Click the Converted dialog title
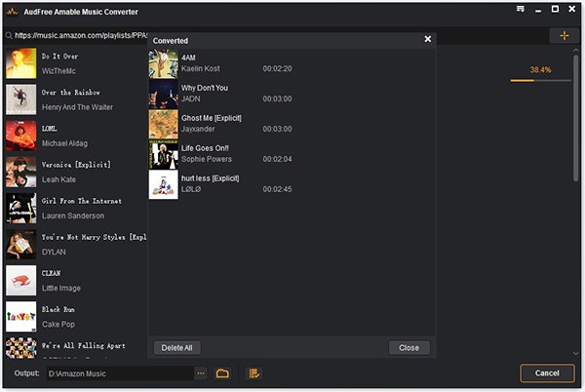Image resolution: width=585 pixels, height=392 pixels. click(x=171, y=41)
